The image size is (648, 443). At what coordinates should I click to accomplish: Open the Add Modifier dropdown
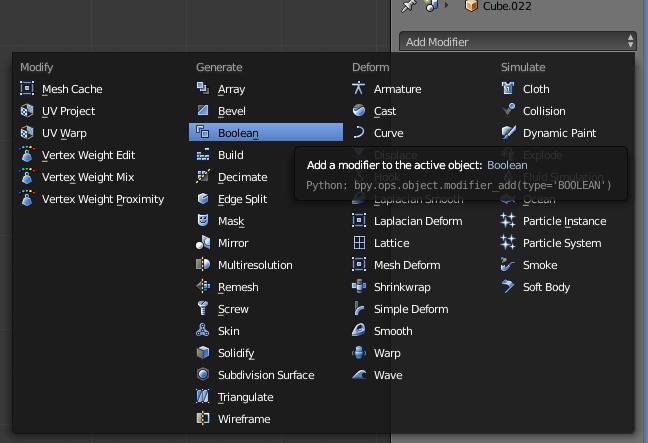point(517,42)
